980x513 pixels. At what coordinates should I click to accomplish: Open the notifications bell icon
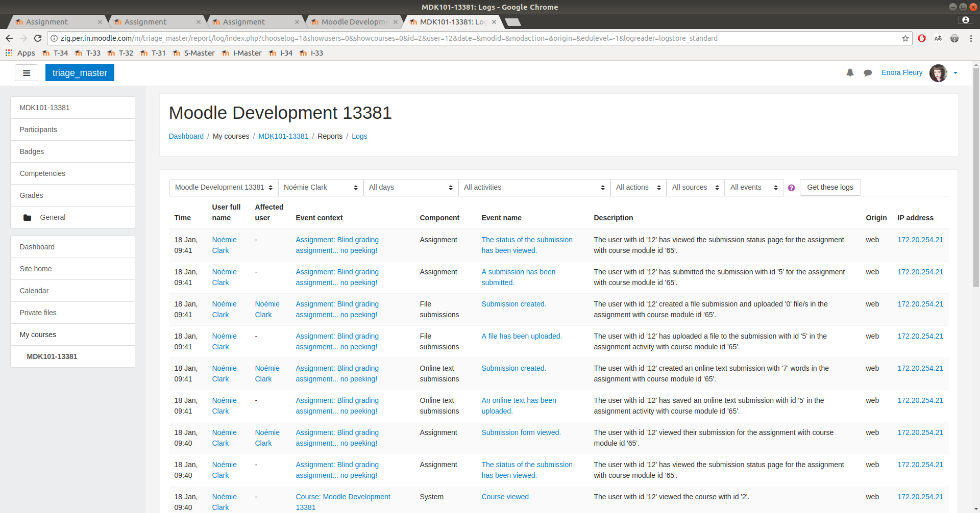(850, 73)
